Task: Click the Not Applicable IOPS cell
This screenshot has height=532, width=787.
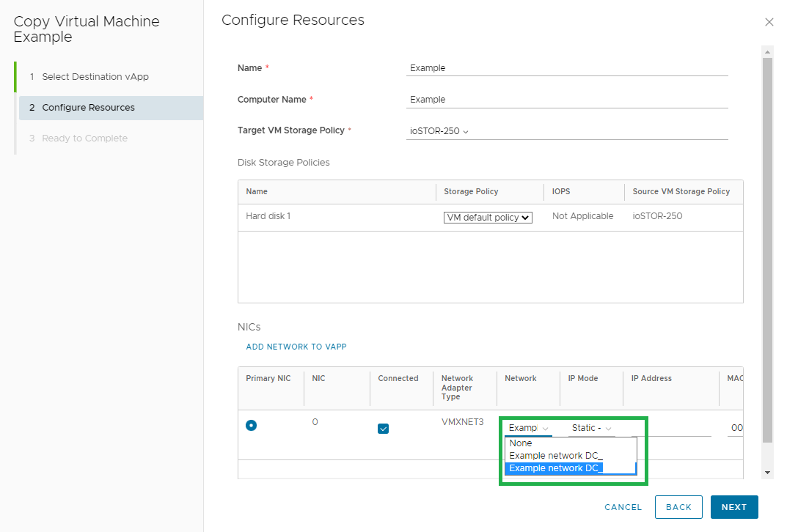Action: (582, 217)
